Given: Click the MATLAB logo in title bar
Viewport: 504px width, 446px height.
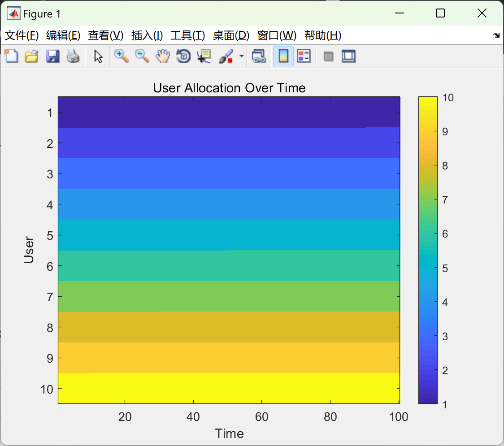Looking at the screenshot, I should (14, 13).
